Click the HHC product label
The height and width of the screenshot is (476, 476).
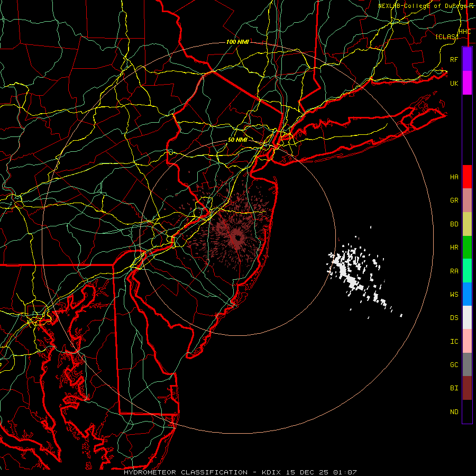[464, 32]
